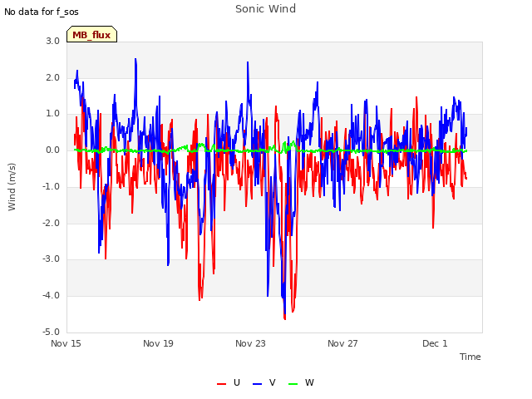Click the Nov 19 tick label
The image size is (532, 399).
tap(158, 343)
